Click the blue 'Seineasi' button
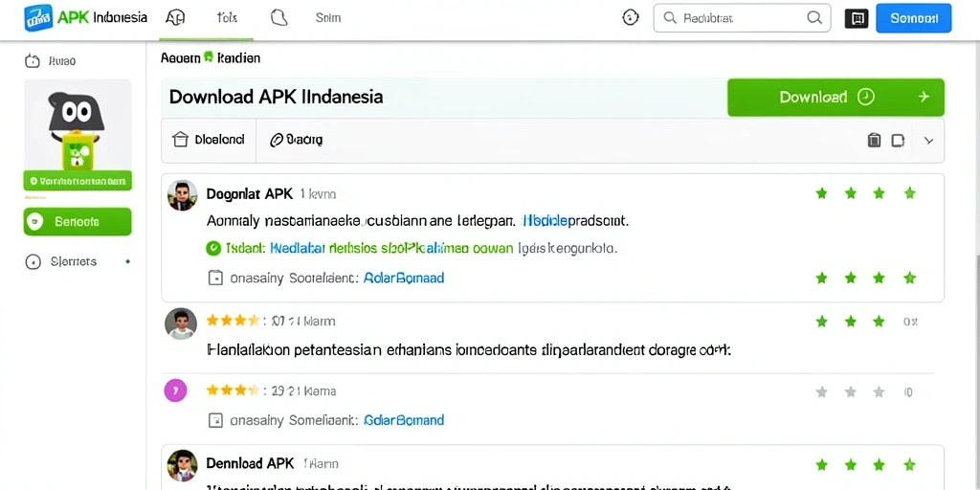This screenshot has width=980, height=490. click(x=914, y=18)
